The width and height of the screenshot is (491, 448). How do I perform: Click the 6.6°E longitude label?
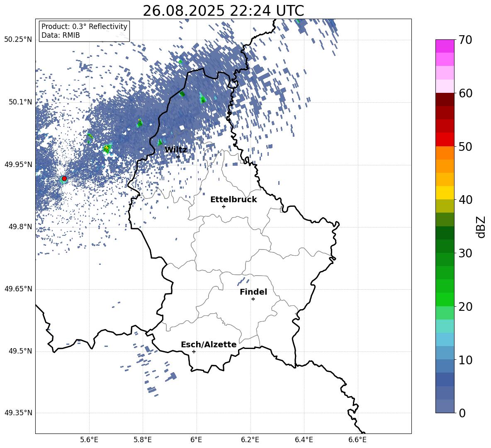click(x=357, y=440)
